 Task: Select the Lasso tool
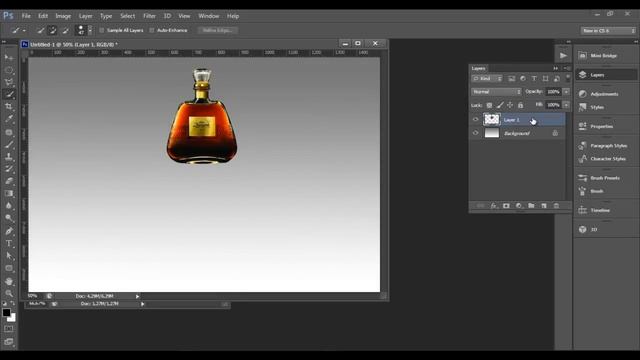click(9, 82)
